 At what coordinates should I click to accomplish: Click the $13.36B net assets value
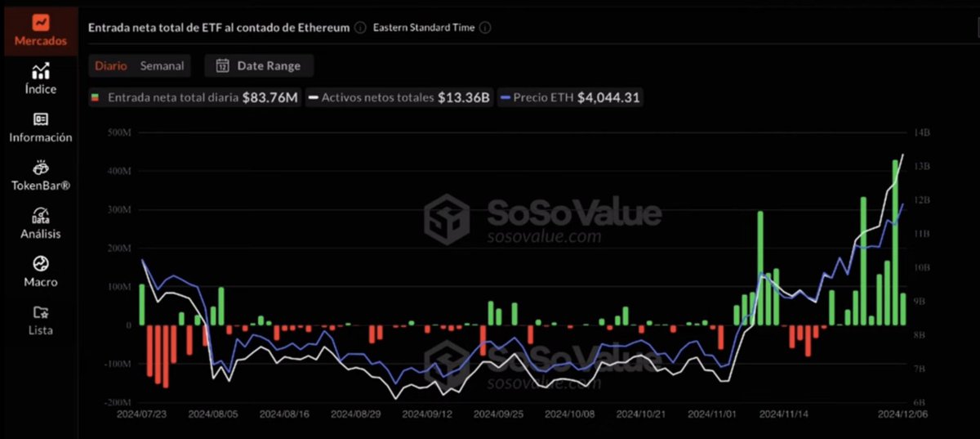(464, 97)
